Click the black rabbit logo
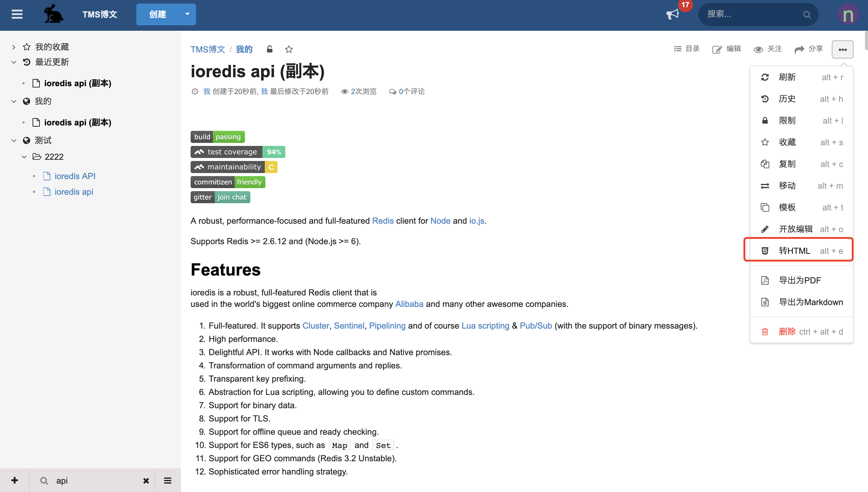868x492 pixels. 53,14
